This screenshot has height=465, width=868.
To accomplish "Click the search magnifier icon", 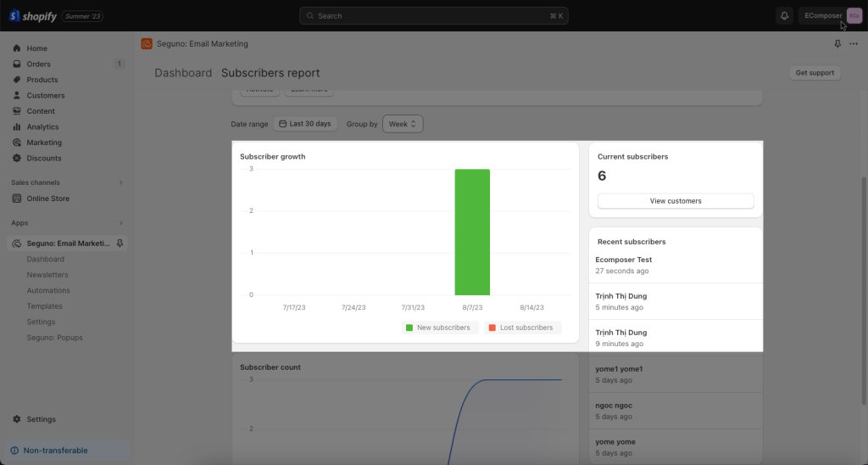I will [x=310, y=16].
